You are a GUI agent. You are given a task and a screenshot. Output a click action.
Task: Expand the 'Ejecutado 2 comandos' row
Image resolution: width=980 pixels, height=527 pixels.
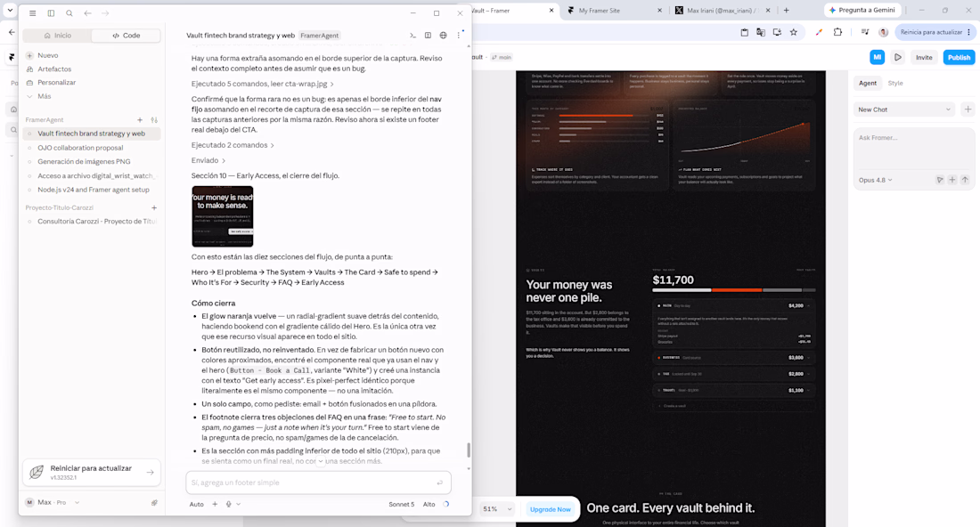pyautogui.click(x=233, y=145)
